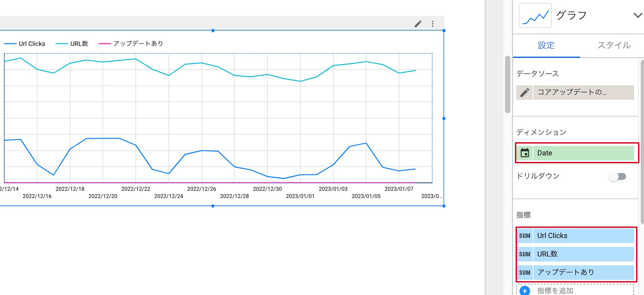The width and height of the screenshot is (644, 295).
Task: Click the blue plus 指標を追加 icon
Action: coord(525,291)
